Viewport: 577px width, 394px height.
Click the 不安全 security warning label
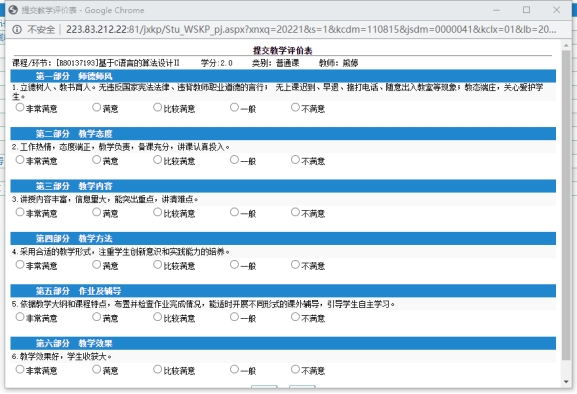(41, 29)
